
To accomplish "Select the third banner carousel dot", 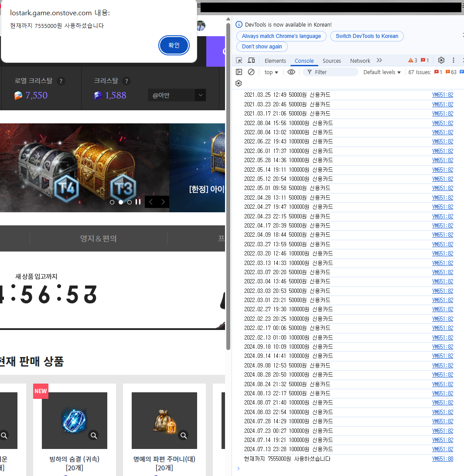I will pos(130,202).
